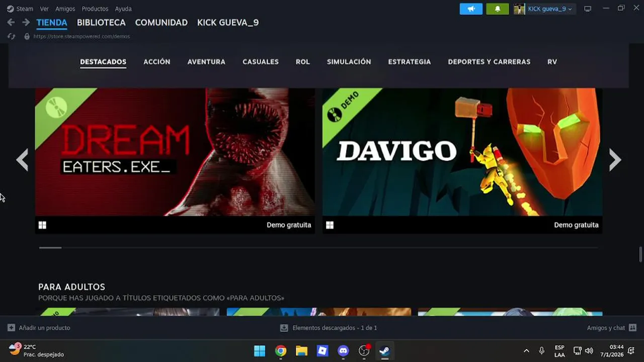Open the KICK GUEVA_9 profile section
The image size is (644, 362).
pyautogui.click(x=228, y=23)
